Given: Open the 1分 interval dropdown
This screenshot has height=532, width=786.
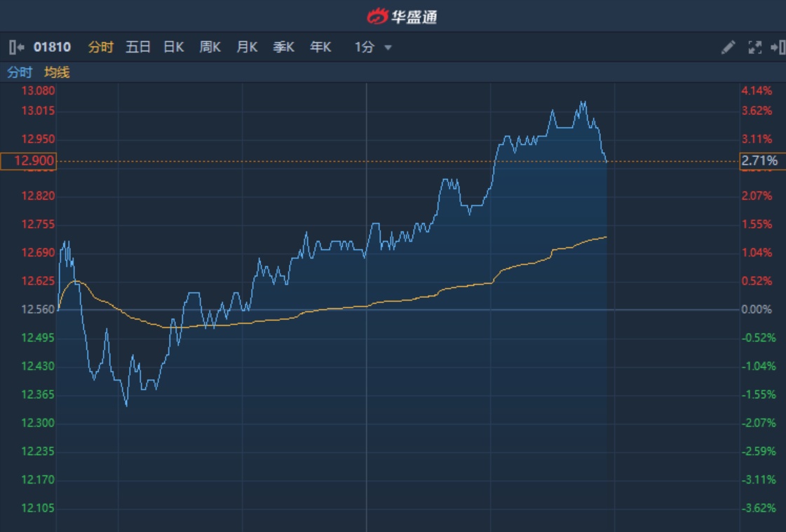Looking at the screenshot, I should (x=365, y=48).
